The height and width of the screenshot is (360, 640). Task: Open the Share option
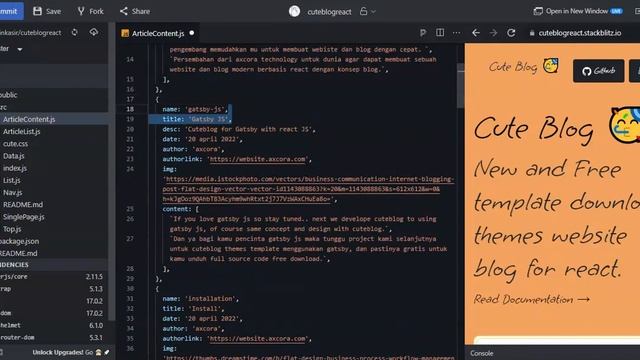tap(135, 11)
